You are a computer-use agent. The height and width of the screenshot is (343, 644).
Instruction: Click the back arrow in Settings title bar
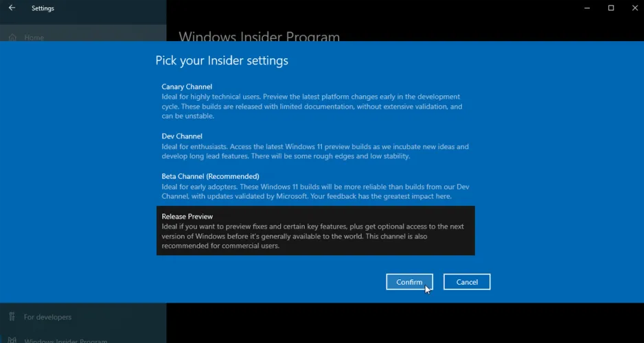(12, 8)
